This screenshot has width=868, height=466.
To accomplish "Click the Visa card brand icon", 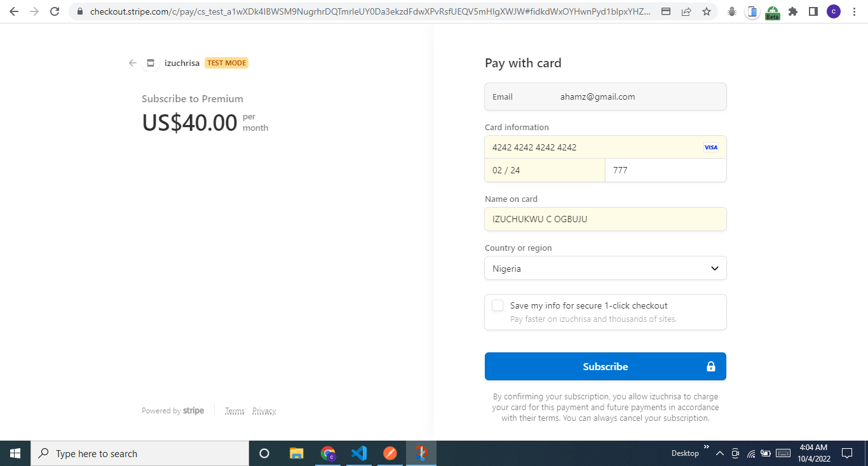I will (x=710, y=147).
